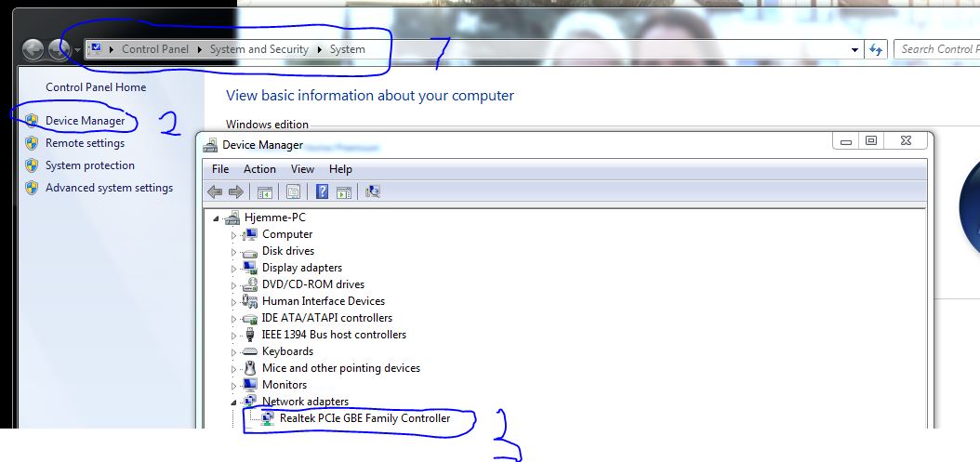Select IEEE 1394 Bus host controllers label
Image resolution: width=980 pixels, height=462 pixels.
point(334,335)
